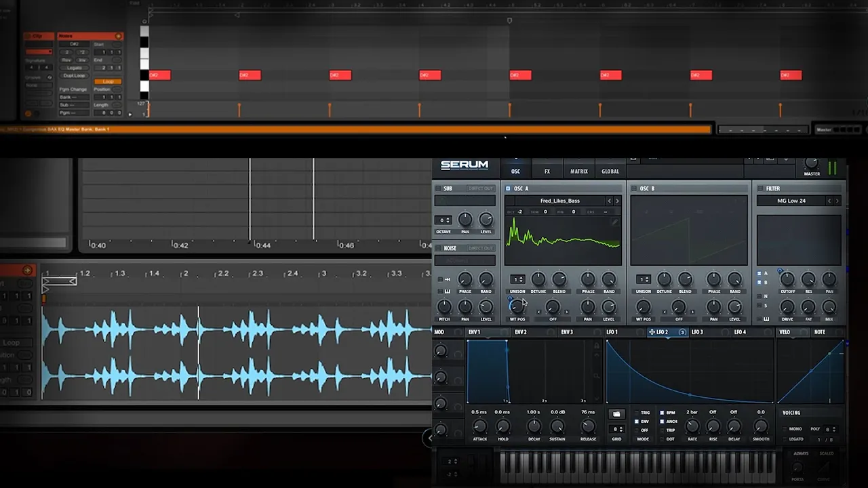The image size is (868, 488).
Task: Open the Fred_Likes_Bass wavetable menu
Action: (559, 201)
